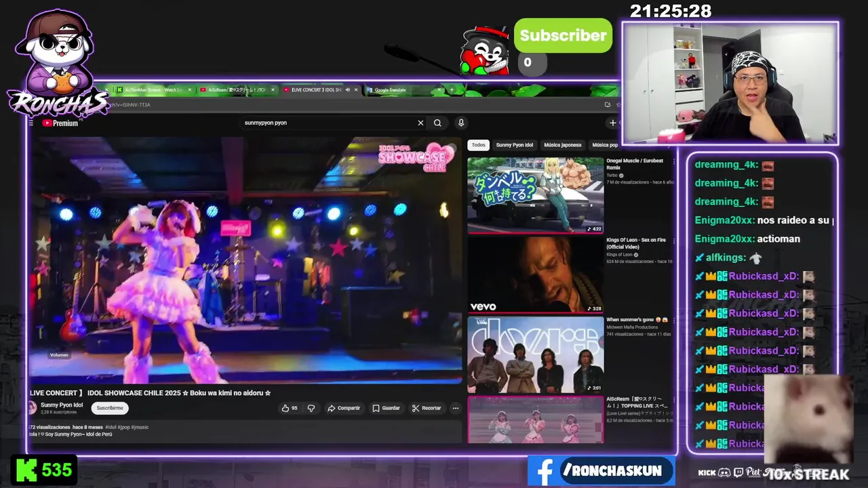Click the Kick viewer count 535 badge
Image resolution: width=868 pixels, height=488 pixels.
tap(43, 470)
